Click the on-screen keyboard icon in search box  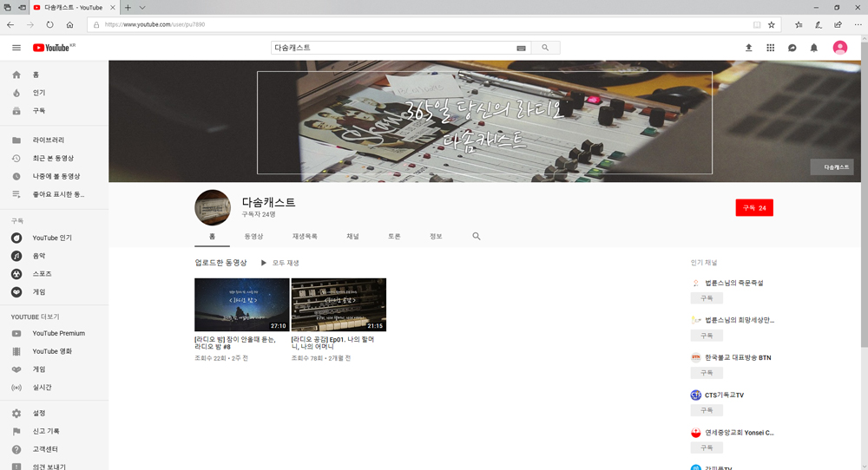[x=521, y=48]
